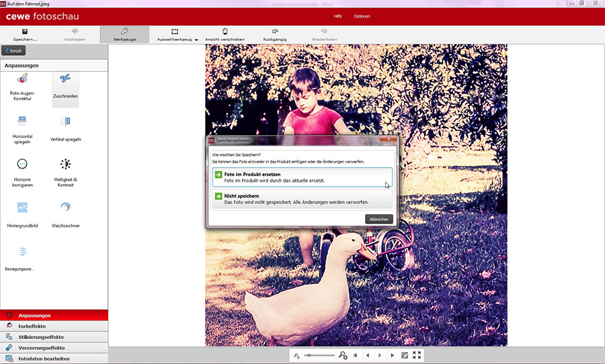Expand the Stilisierungseffekte section
605x364 pixels.
pos(41,336)
